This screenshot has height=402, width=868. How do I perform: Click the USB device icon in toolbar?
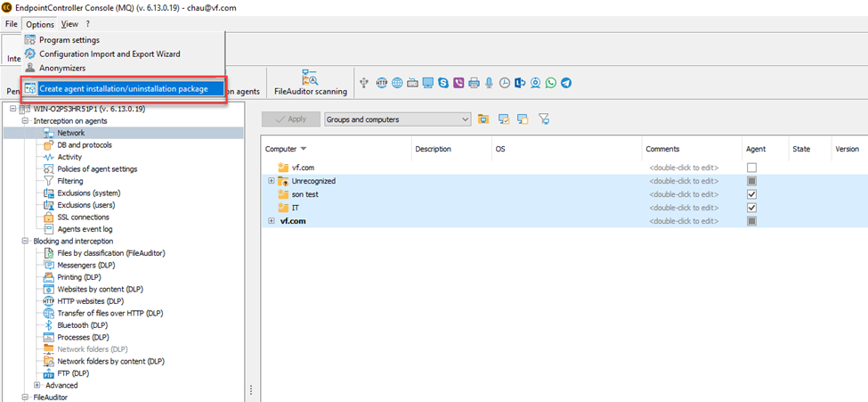tap(365, 83)
